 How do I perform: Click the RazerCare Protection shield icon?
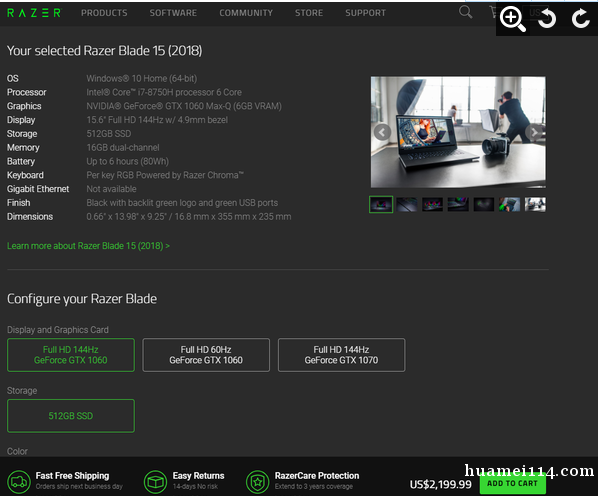257,482
